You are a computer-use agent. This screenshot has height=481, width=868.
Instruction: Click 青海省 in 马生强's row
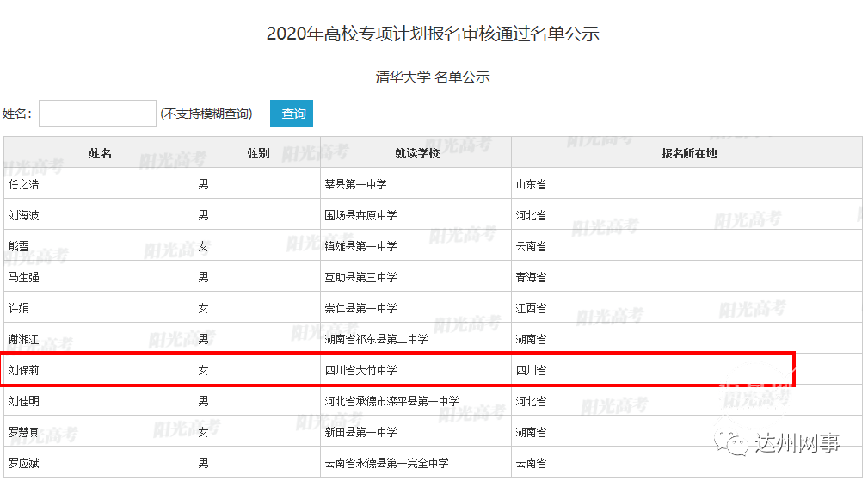tap(532, 277)
